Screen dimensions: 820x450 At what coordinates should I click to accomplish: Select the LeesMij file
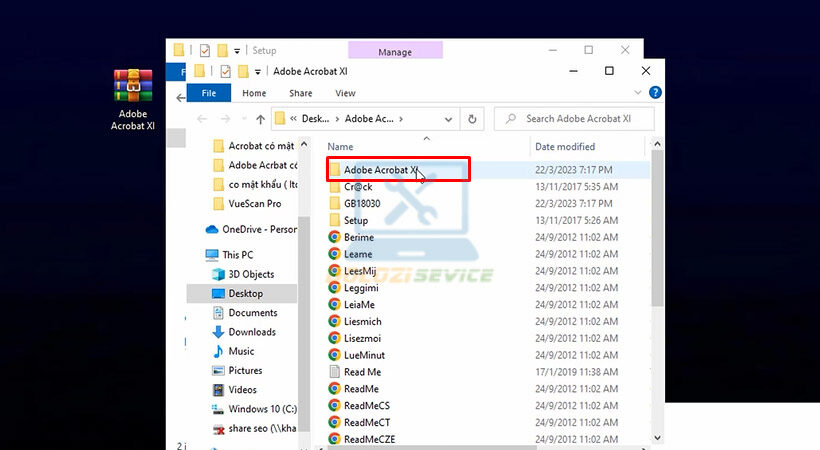(x=359, y=271)
